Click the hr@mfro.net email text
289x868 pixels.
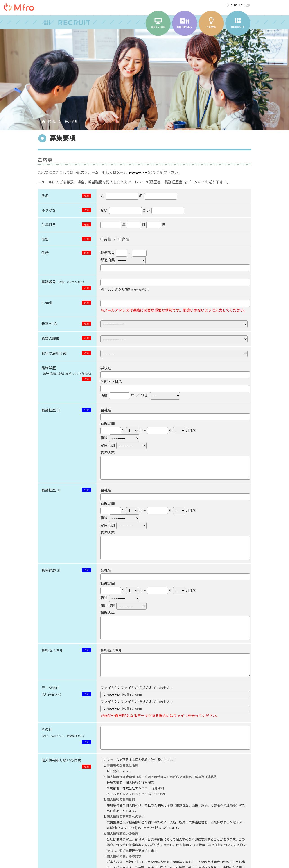138,173
